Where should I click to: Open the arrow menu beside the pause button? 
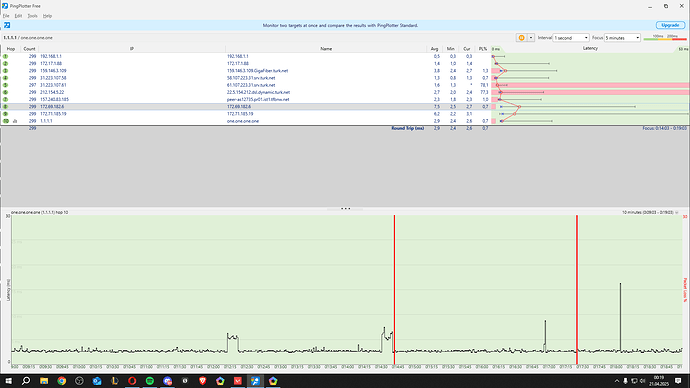(x=531, y=38)
